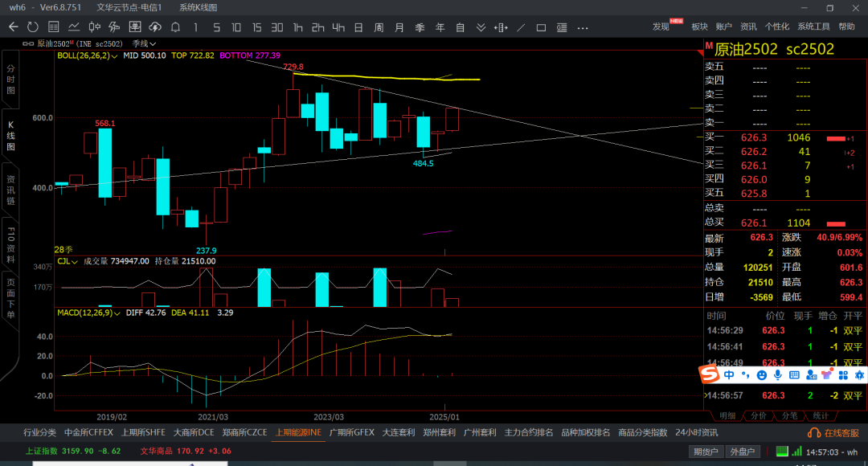Open the stacked list layout icon
The width and height of the screenshot is (868, 466).
(562, 27)
